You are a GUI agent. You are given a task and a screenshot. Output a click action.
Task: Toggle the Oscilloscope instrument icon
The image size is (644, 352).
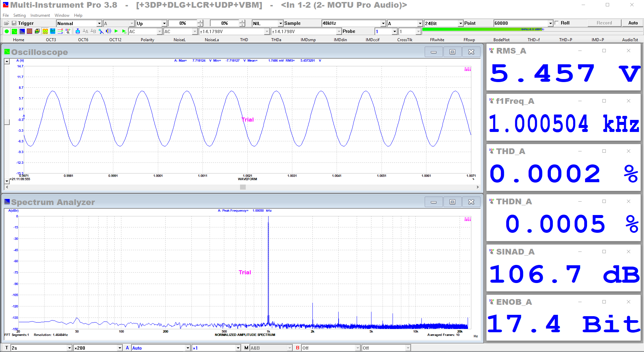coord(14,31)
